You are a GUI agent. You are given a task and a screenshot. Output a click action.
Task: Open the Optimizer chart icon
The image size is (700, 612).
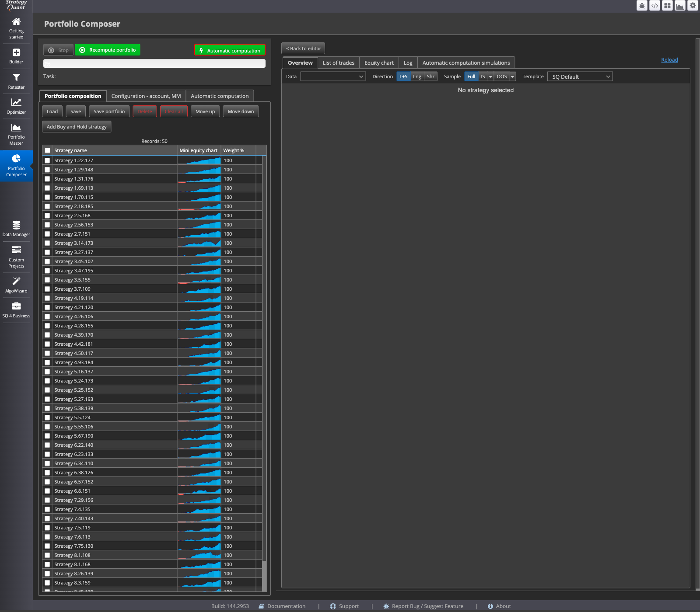[16, 102]
